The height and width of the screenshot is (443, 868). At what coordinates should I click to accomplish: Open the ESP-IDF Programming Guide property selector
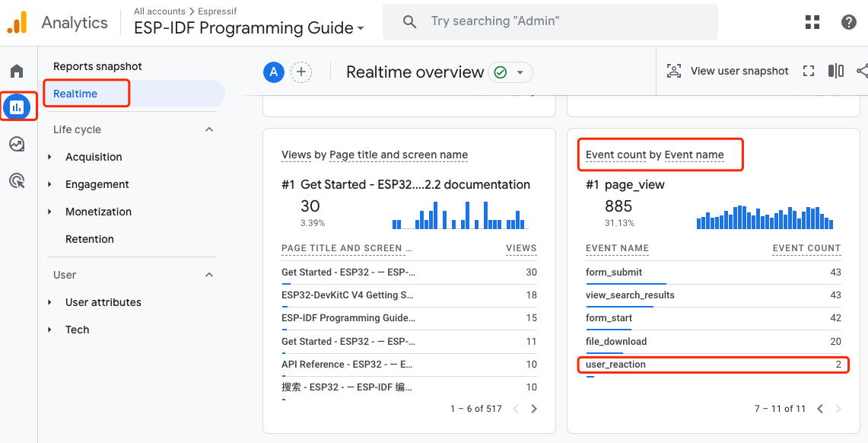[x=249, y=28]
